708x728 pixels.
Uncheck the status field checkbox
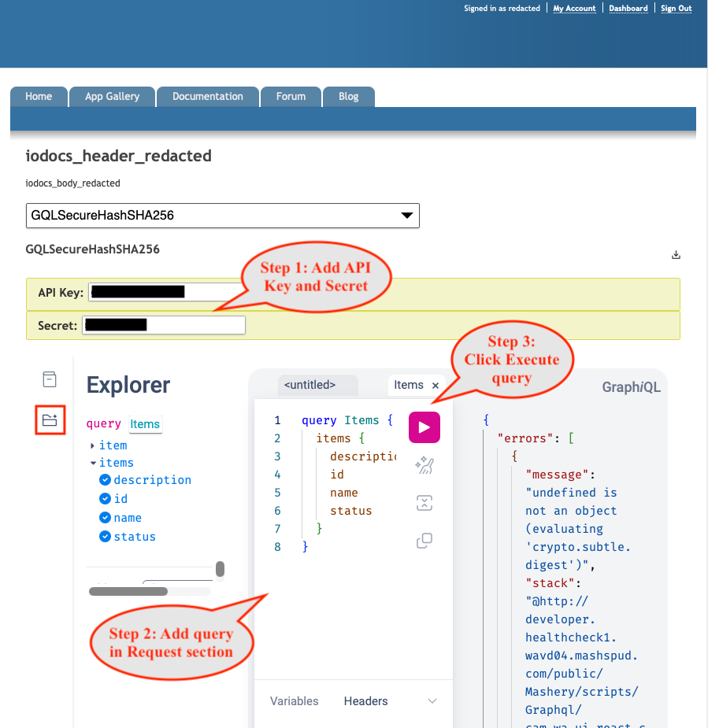(105, 537)
